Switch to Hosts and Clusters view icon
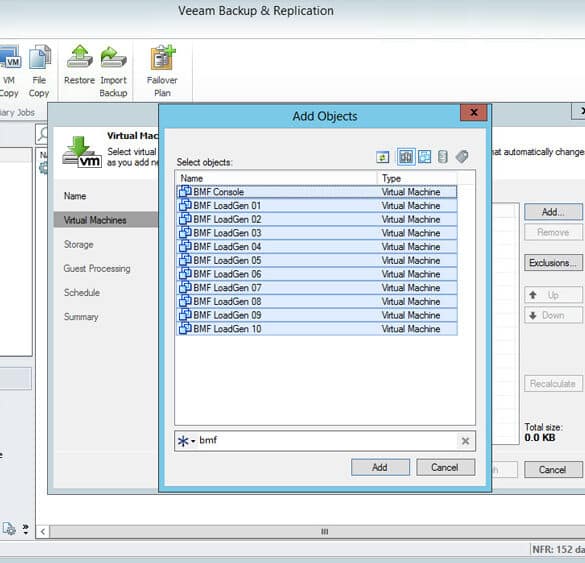The height and width of the screenshot is (563, 585). pos(406,157)
